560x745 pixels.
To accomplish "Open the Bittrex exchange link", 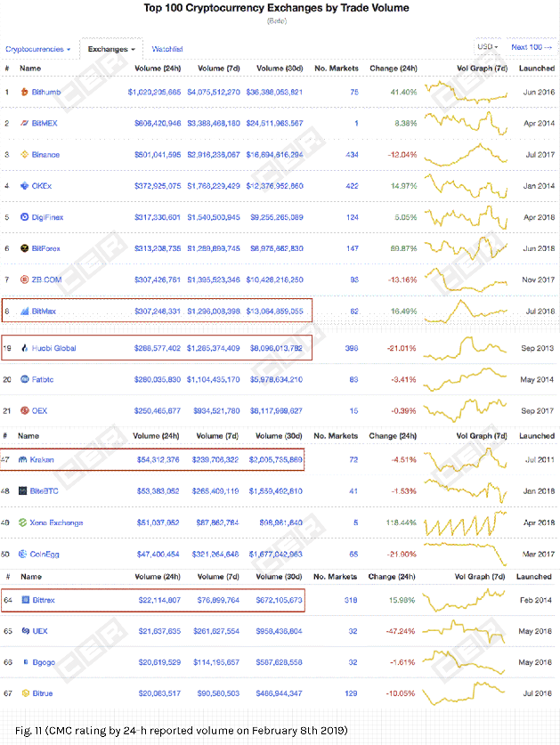I will (x=44, y=600).
